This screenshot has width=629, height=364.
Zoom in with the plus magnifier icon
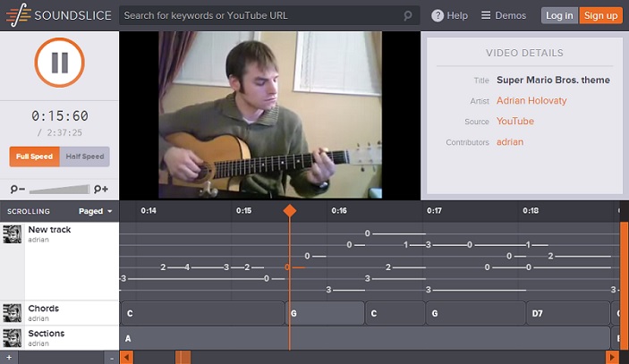[101, 189]
